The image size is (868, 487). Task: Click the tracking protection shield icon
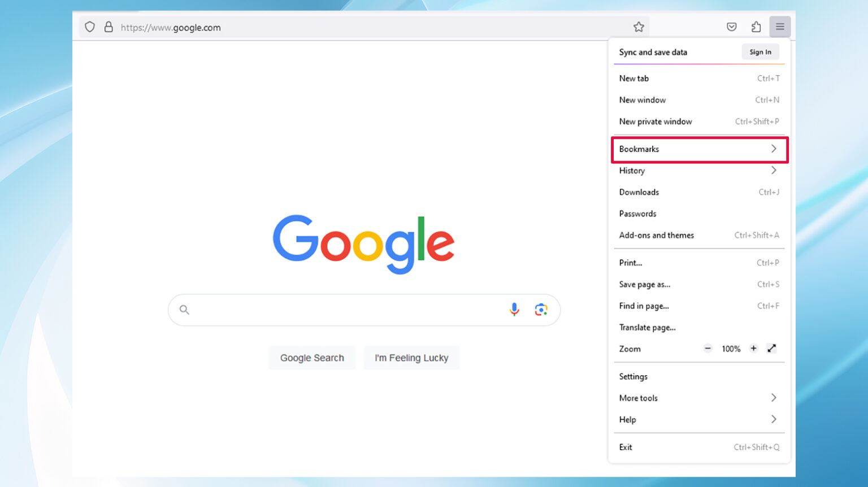pos(90,27)
